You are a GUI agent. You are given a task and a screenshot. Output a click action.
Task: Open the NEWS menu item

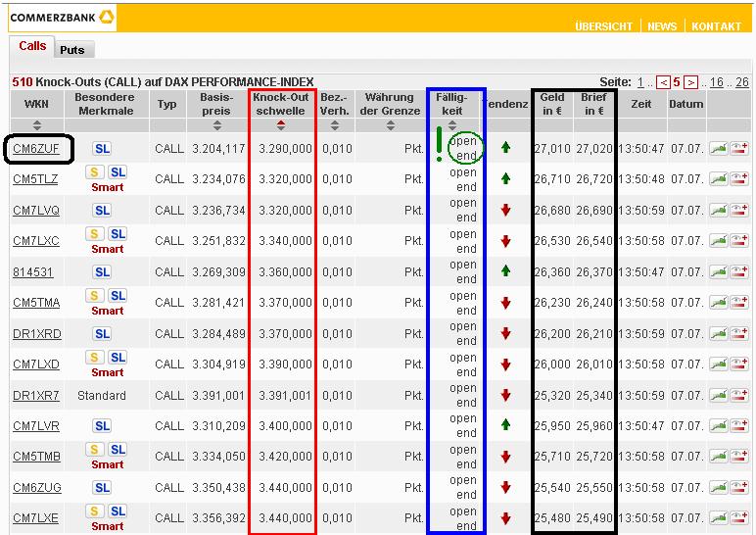[662, 26]
